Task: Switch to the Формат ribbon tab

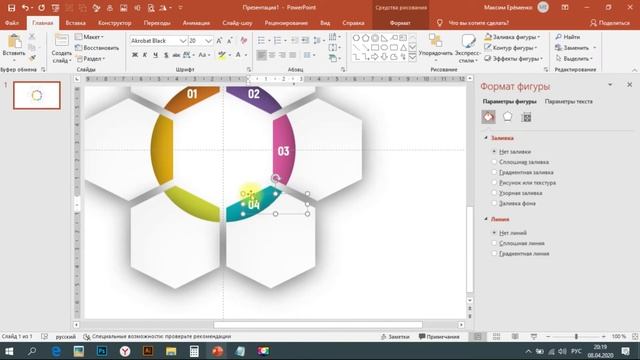Action: [x=400, y=23]
